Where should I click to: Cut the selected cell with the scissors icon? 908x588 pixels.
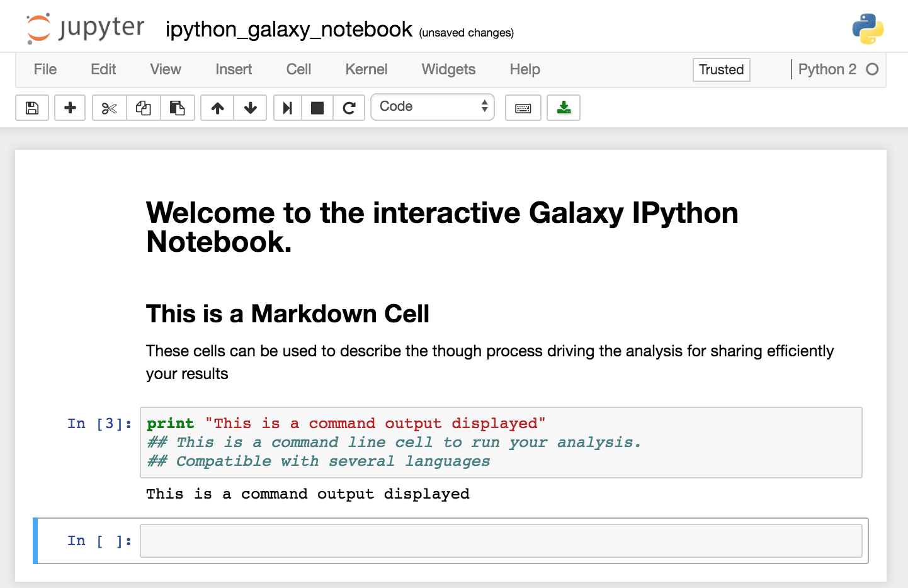(x=108, y=107)
